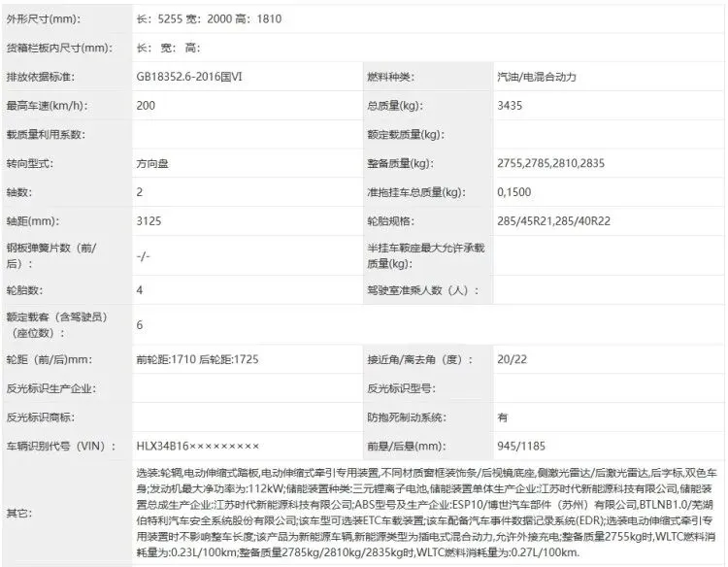The image size is (728, 567).
Task: Click the 轮胎规格 label
Action: pos(390,221)
